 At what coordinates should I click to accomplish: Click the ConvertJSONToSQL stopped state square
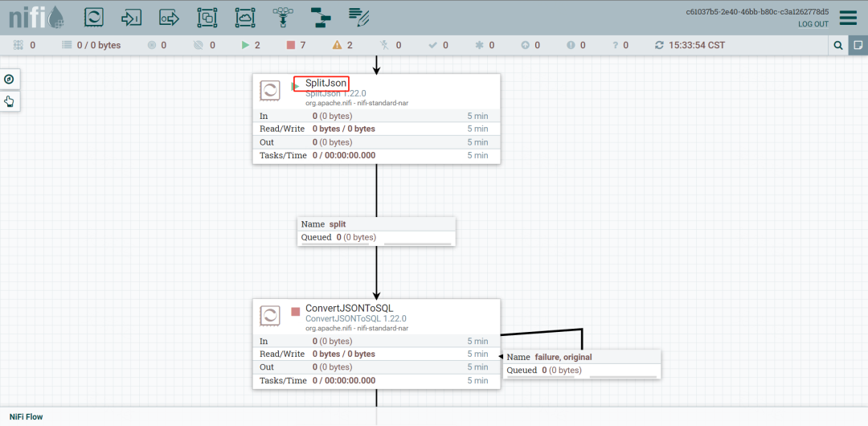(x=296, y=312)
